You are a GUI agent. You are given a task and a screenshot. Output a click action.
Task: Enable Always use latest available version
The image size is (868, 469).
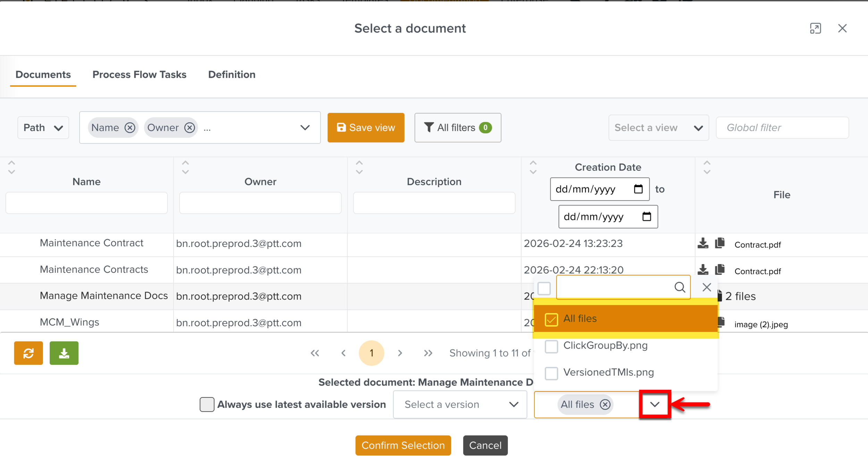207,404
